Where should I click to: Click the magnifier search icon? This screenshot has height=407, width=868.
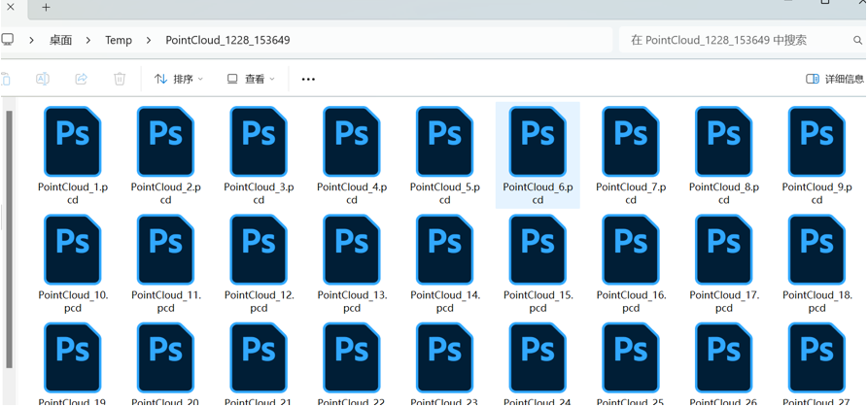point(857,40)
